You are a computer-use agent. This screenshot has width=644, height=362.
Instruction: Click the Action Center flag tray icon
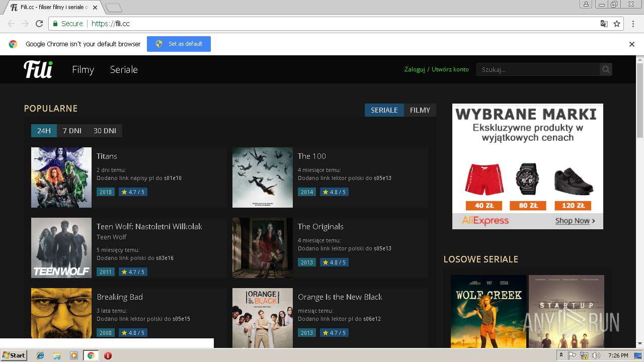tap(572, 355)
